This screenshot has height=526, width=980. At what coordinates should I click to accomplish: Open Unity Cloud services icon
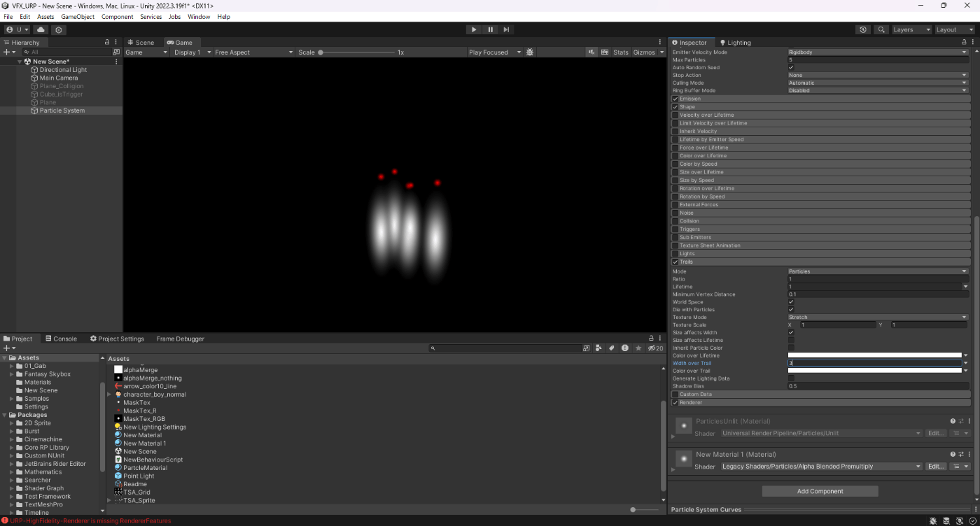41,30
